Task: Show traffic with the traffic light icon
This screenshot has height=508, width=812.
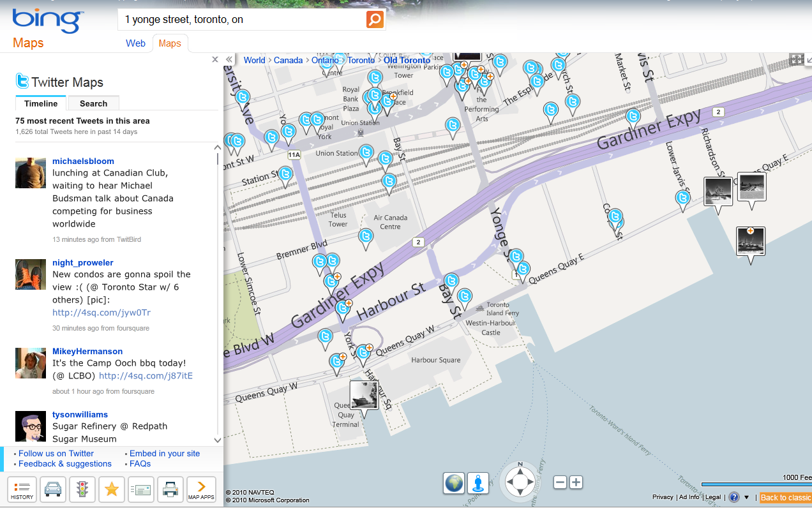Action: 82,490
